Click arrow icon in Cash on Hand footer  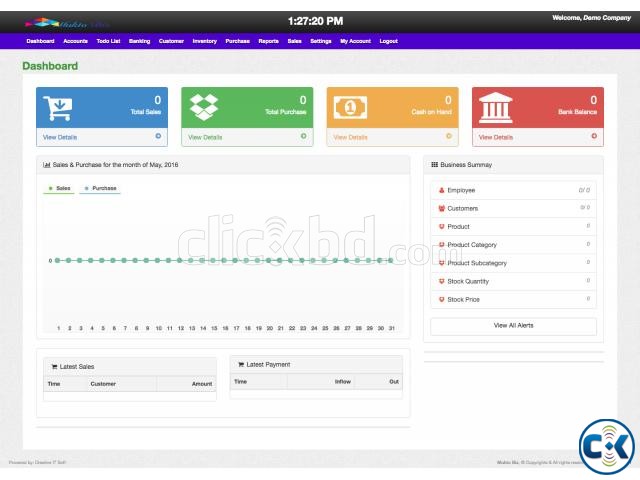click(x=449, y=136)
